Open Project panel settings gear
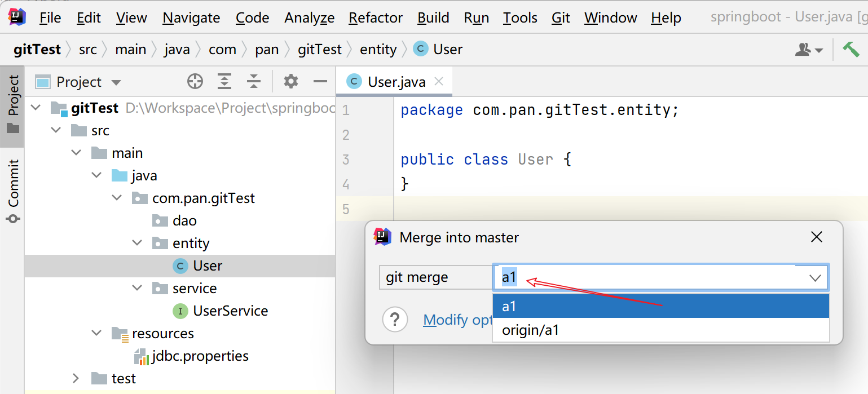 (x=290, y=82)
